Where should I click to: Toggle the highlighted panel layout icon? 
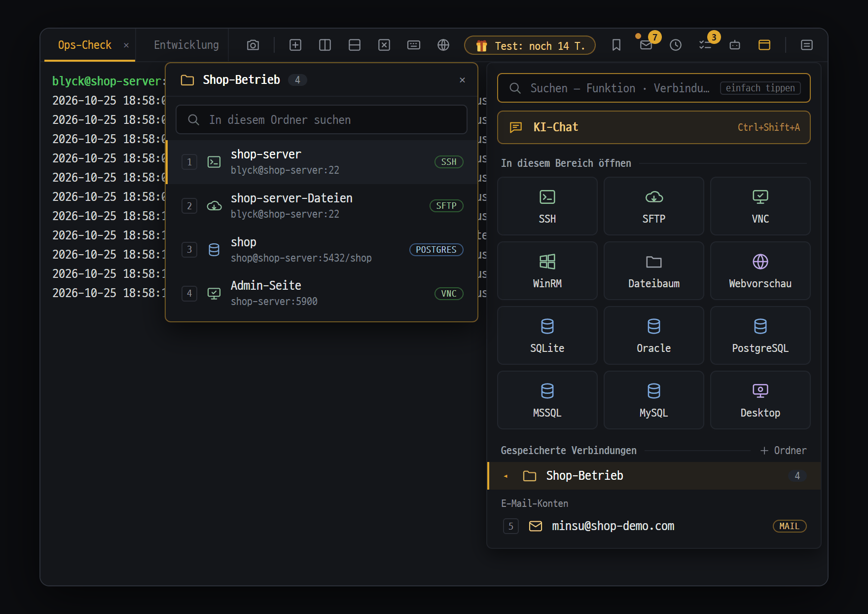(x=764, y=45)
